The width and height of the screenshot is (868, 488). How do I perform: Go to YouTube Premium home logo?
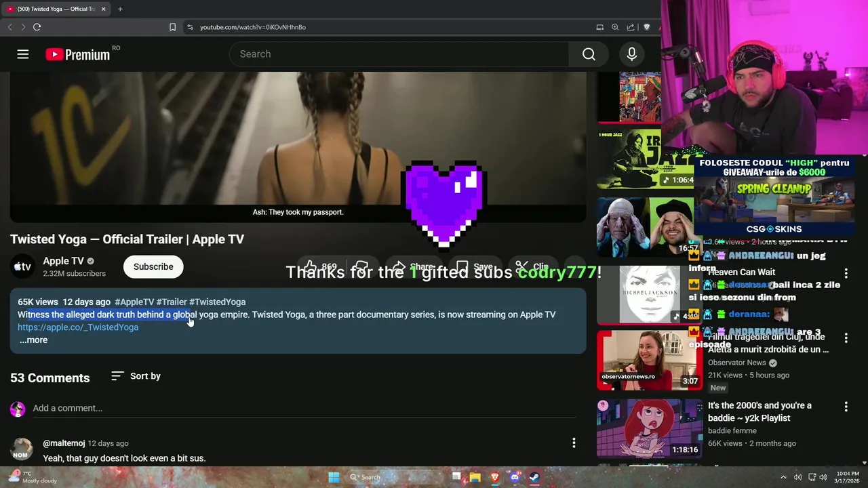click(x=78, y=54)
